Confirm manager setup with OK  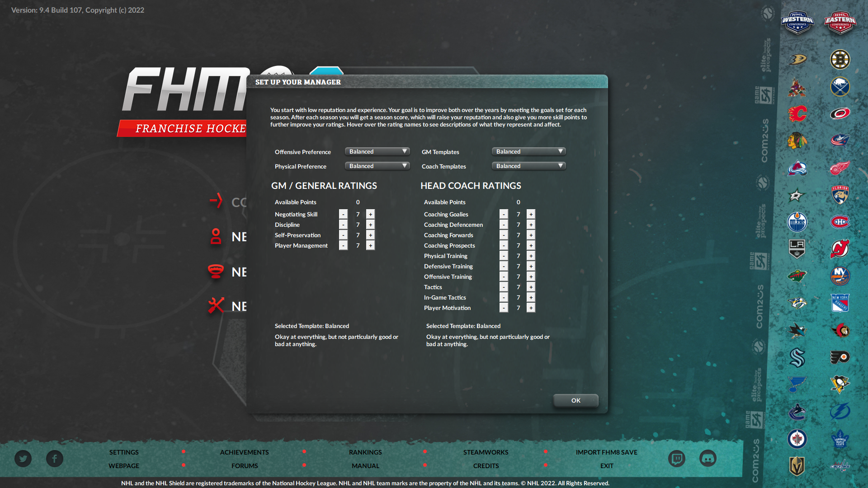(576, 400)
